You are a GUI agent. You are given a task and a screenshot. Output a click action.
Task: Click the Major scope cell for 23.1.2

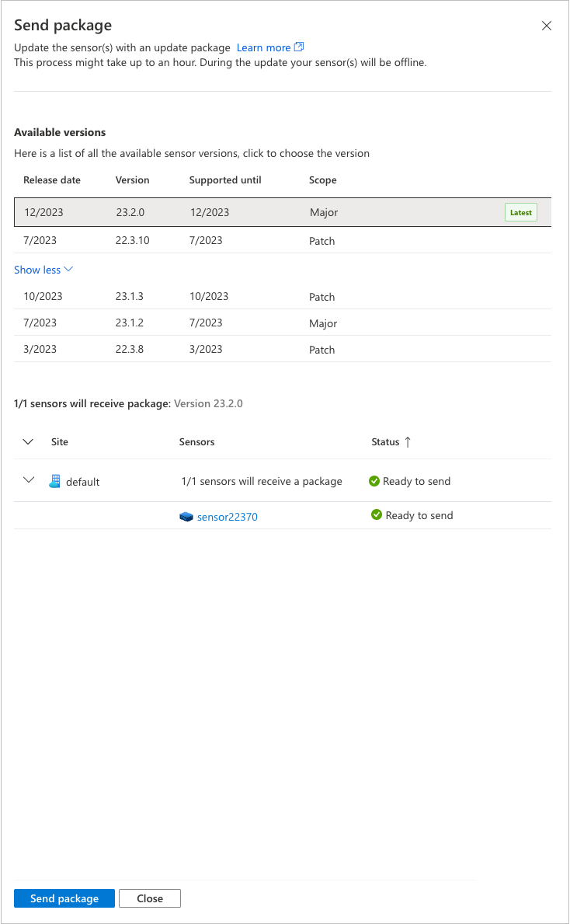click(x=323, y=323)
